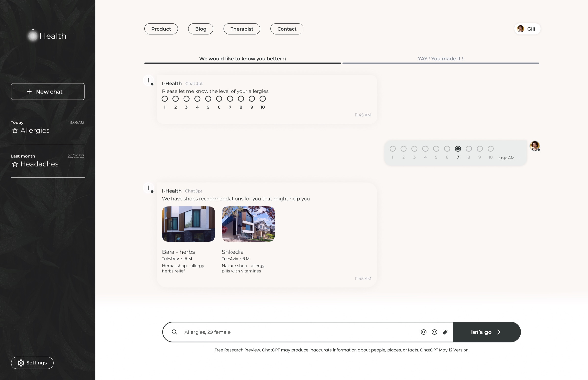
Task: Open the Product menu item
Action: tap(161, 29)
